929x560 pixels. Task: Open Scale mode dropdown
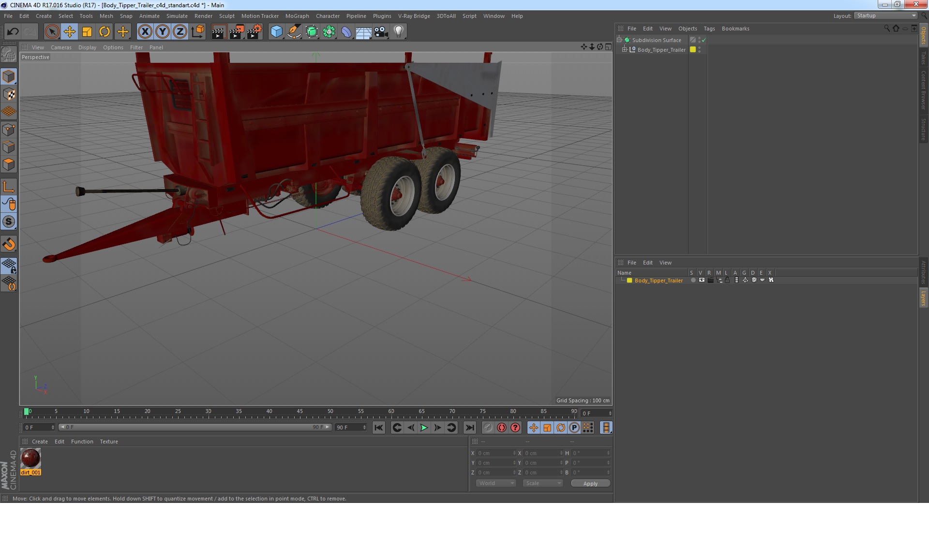pos(543,483)
